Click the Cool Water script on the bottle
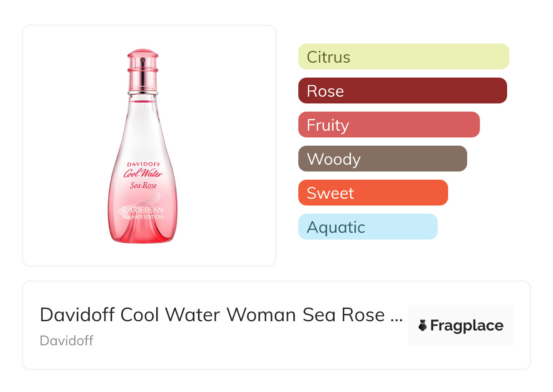This screenshot has height=392, width=553. click(143, 174)
